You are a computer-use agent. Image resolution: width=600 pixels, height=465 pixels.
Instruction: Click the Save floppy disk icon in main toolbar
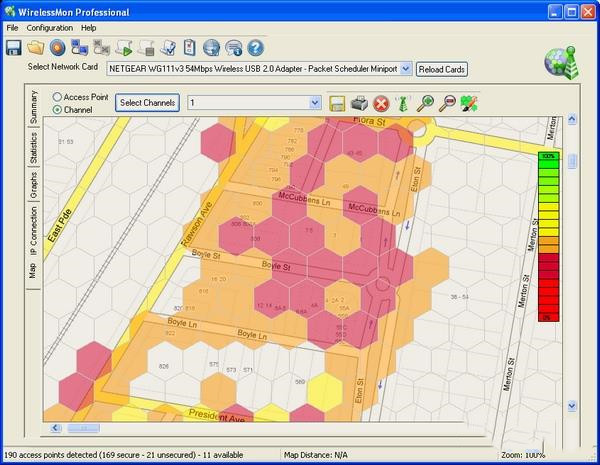coord(14,47)
